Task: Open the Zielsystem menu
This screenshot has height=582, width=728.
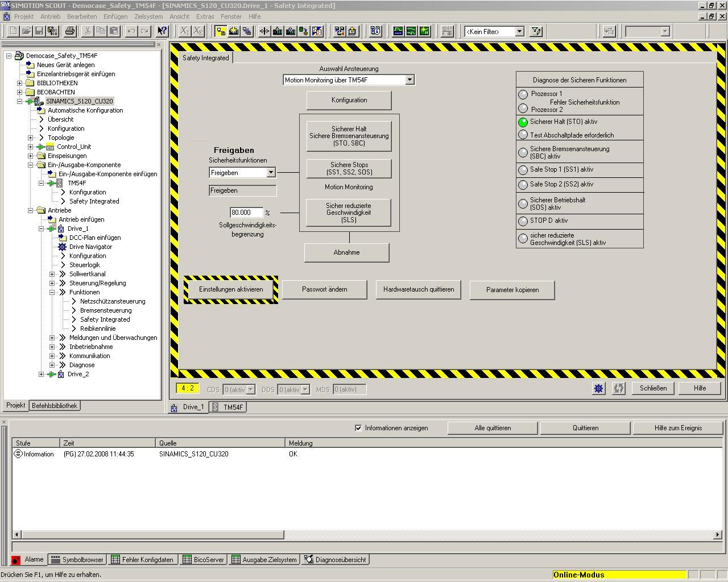Action: click(148, 16)
